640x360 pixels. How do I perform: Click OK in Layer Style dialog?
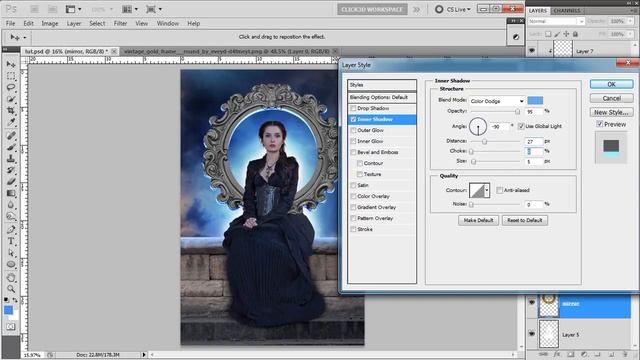pyautogui.click(x=611, y=84)
